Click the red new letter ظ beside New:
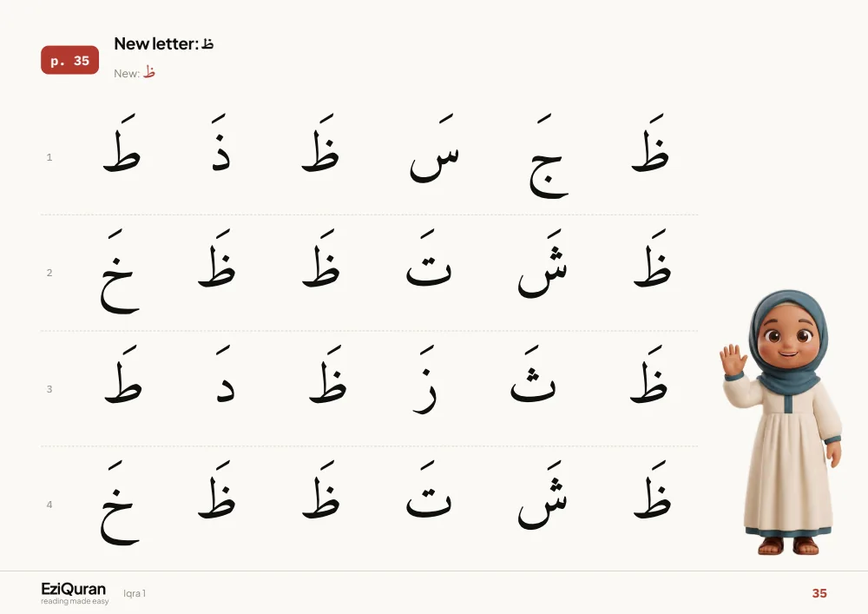 [x=149, y=72]
